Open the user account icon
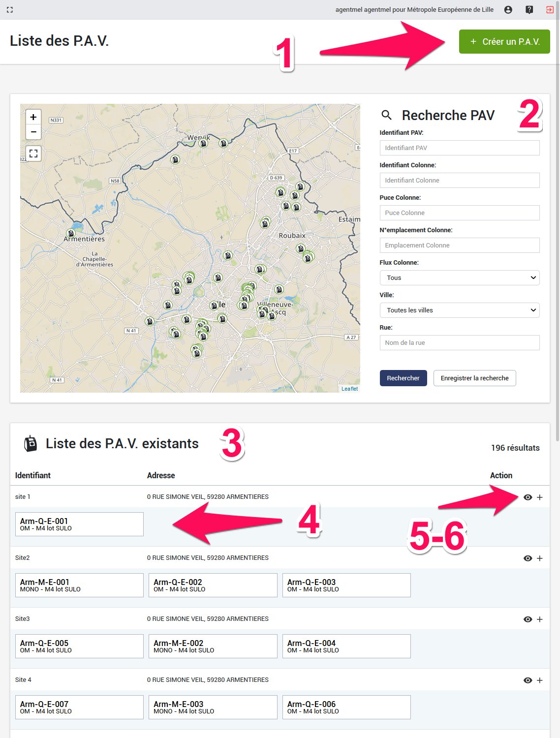 point(509,9)
